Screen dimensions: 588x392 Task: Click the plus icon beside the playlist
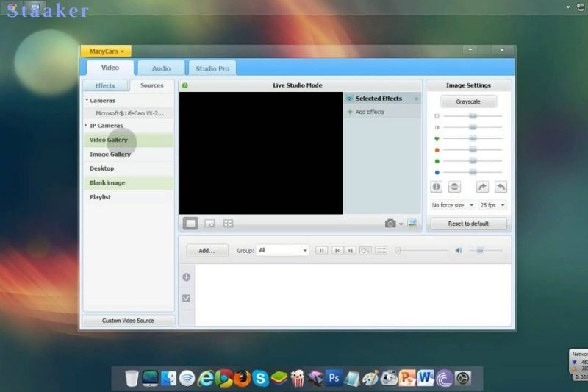pos(187,277)
